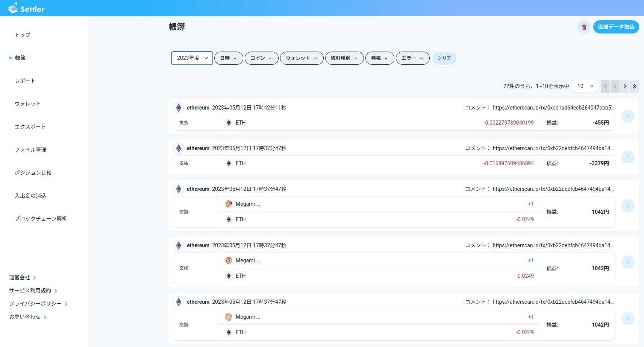Open レポート in sidebar
The image size is (644, 347).
25,81
